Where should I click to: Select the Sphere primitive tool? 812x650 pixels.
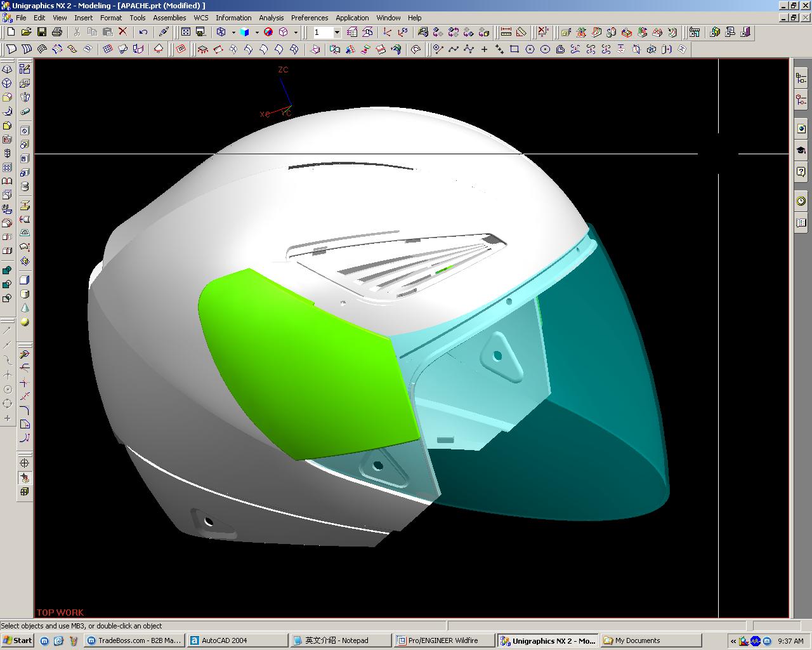[x=25, y=322]
